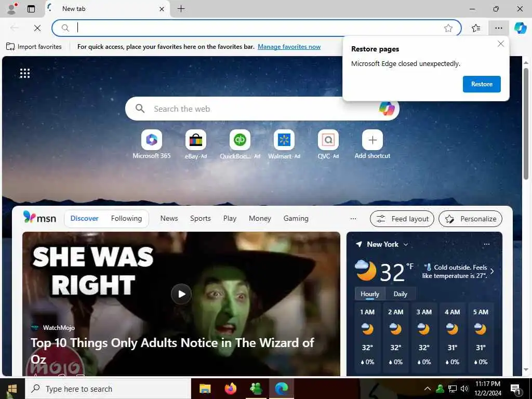
Task: Open File Explorer from the taskbar
Action: pyautogui.click(x=205, y=389)
